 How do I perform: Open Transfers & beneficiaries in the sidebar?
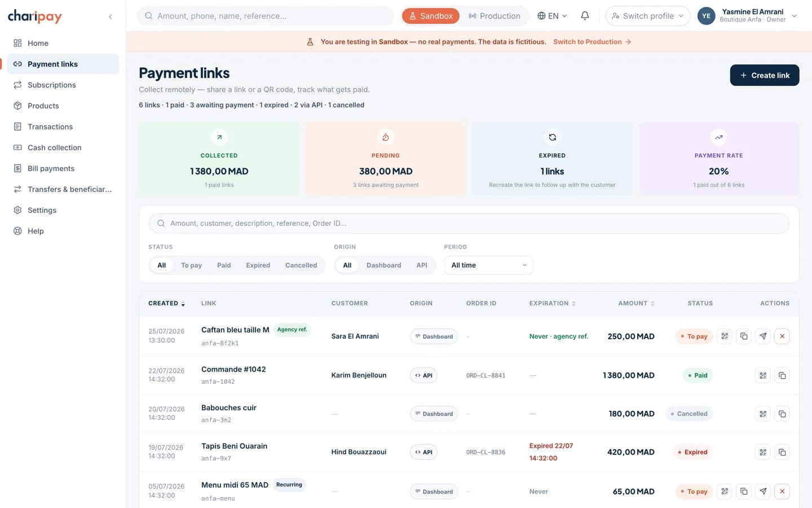(x=63, y=189)
